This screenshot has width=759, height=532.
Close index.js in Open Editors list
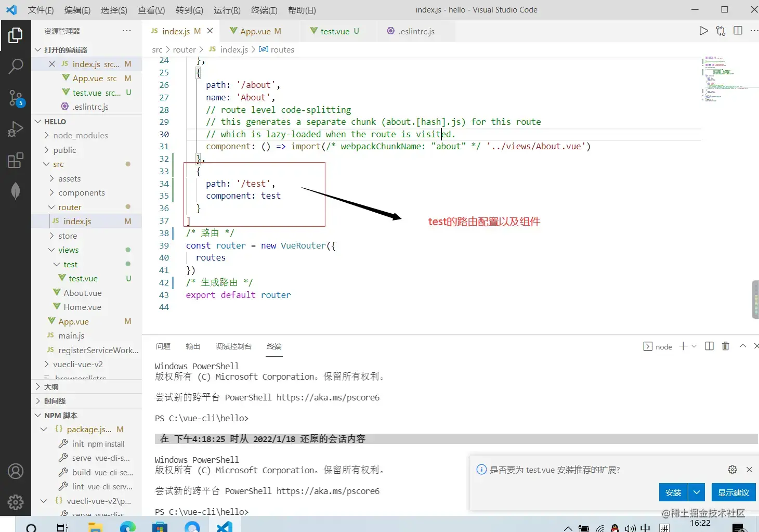[52, 64]
